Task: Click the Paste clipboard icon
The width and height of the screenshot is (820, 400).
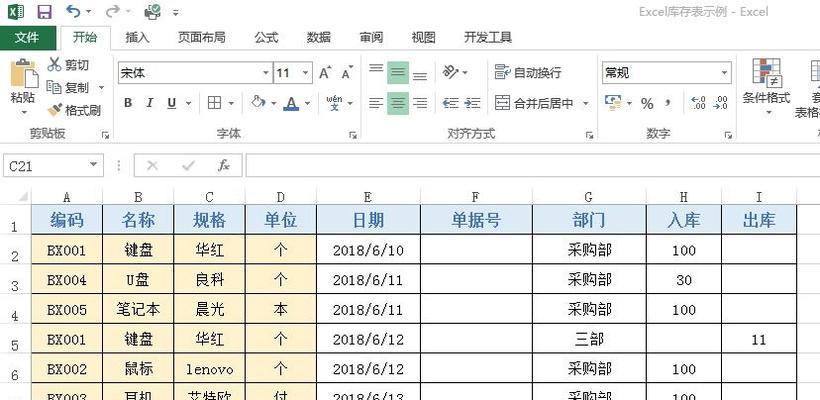Action: (24, 73)
